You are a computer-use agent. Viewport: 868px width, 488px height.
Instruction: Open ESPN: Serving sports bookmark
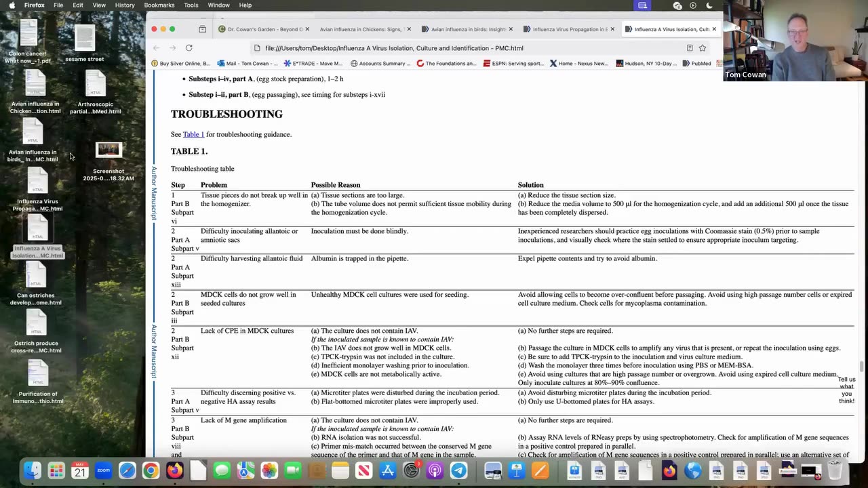pyautogui.click(x=513, y=64)
